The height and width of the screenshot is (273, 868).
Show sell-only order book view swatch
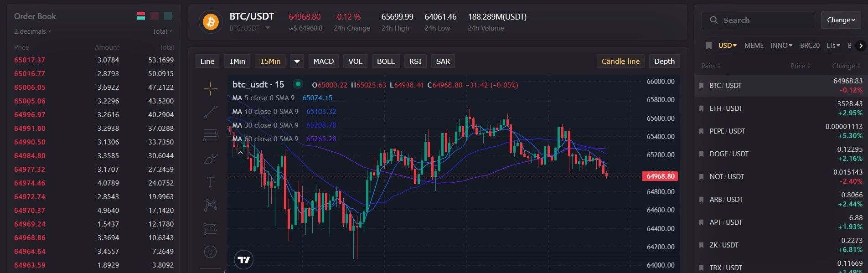155,16
